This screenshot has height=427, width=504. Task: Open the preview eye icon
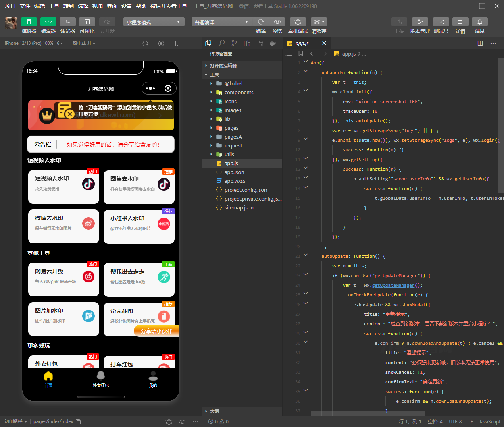click(x=277, y=22)
